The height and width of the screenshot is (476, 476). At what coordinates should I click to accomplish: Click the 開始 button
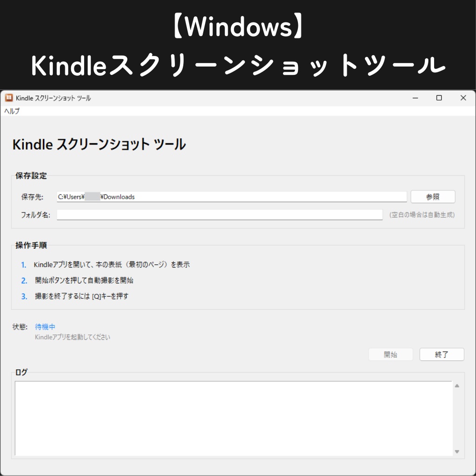390,354
